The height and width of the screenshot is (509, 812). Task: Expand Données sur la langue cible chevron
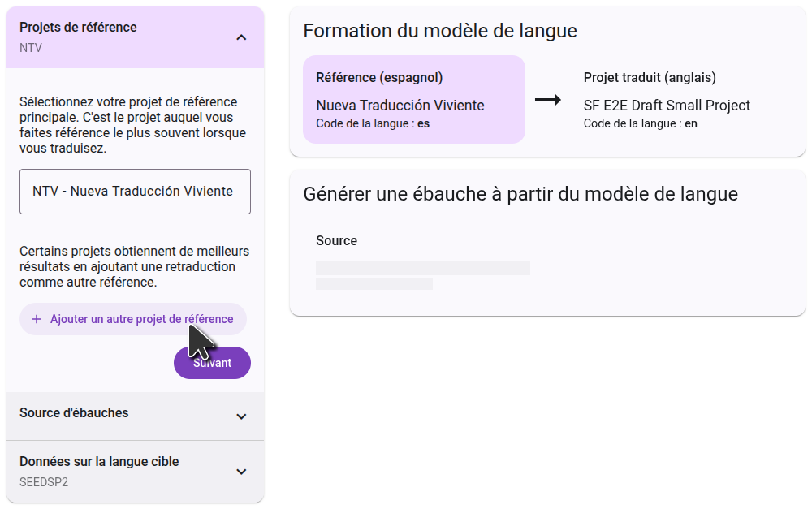pos(241,472)
